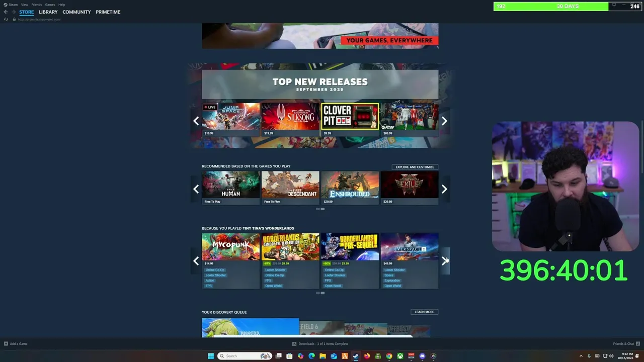
Task: Open the Silksong game thumbnail
Action: click(x=290, y=120)
